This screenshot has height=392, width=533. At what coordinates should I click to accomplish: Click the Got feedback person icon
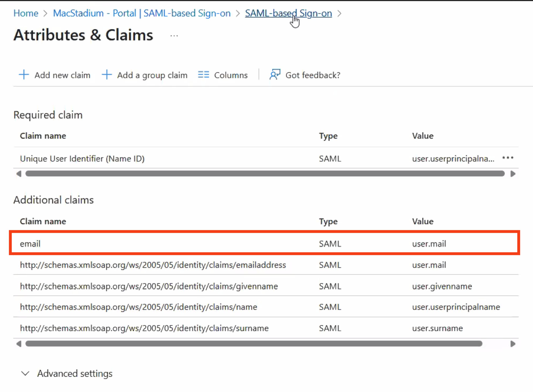point(275,75)
